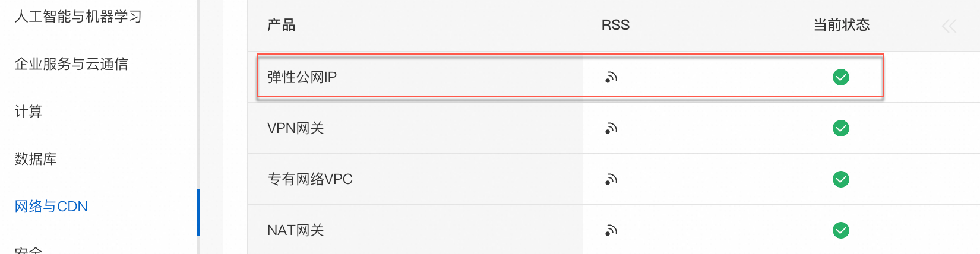The image size is (980, 254).
Task: Click green status check for VPN网关
Action: 840,128
